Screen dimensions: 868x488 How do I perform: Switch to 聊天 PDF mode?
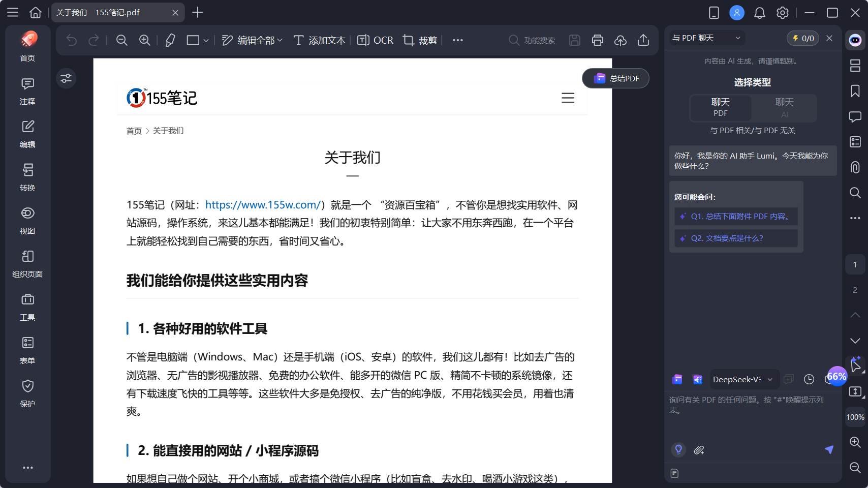coord(721,107)
